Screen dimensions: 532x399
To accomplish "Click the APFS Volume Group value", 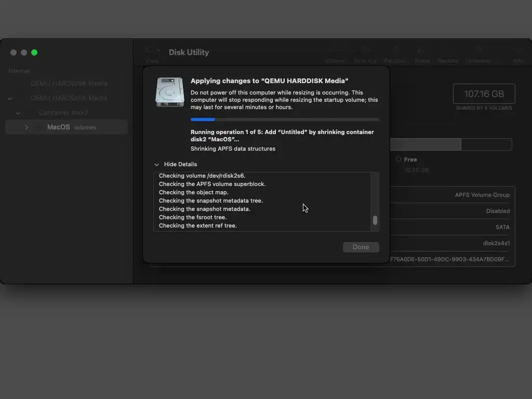I will [x=482, y=195].
